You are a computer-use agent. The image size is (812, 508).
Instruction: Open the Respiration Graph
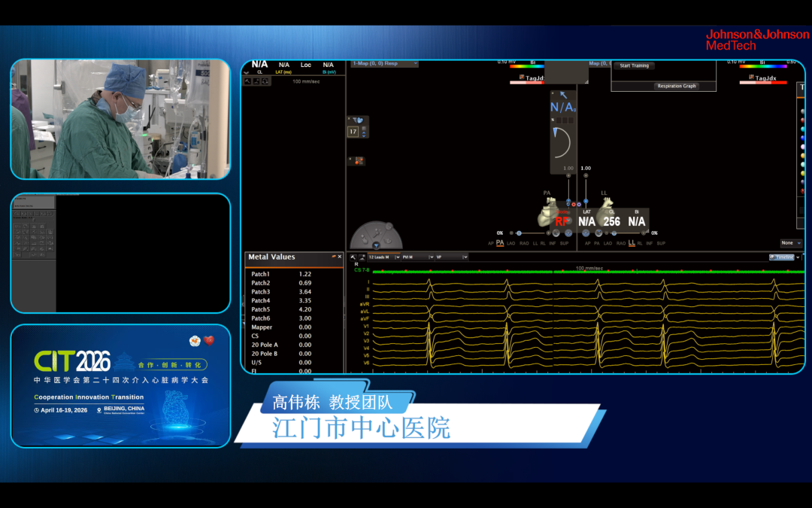(x=677, y=87)
